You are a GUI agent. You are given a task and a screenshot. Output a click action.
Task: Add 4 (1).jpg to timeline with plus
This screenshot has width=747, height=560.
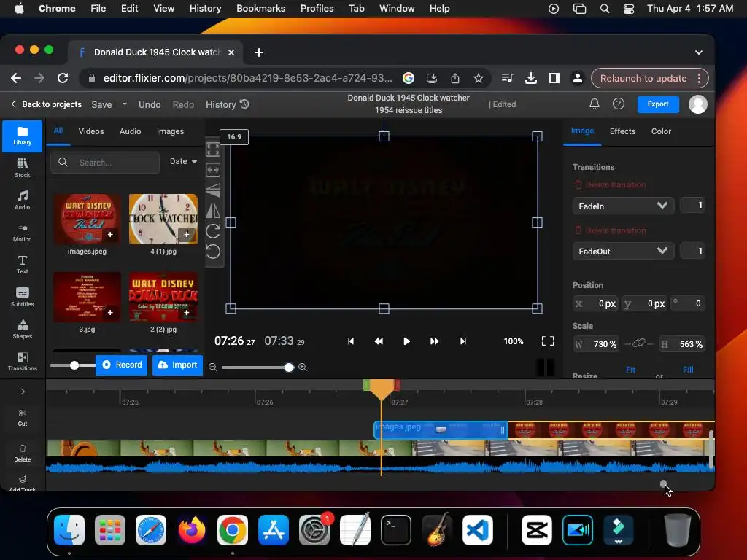click(186, 234)
